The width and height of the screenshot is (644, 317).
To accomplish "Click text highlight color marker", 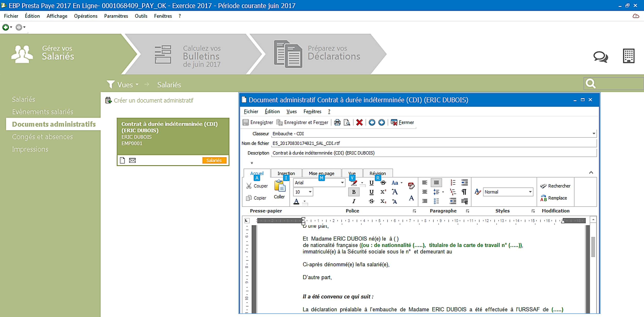I will [354, 183].
